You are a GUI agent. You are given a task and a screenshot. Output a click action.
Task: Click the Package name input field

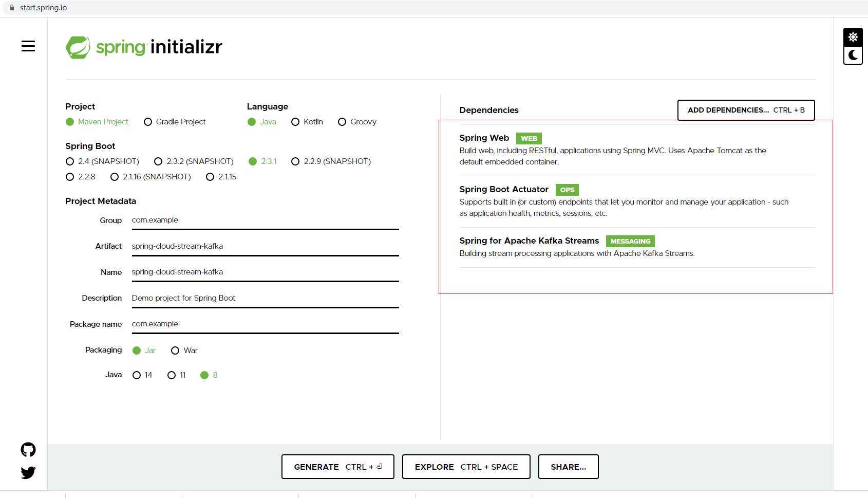[265, 324]
